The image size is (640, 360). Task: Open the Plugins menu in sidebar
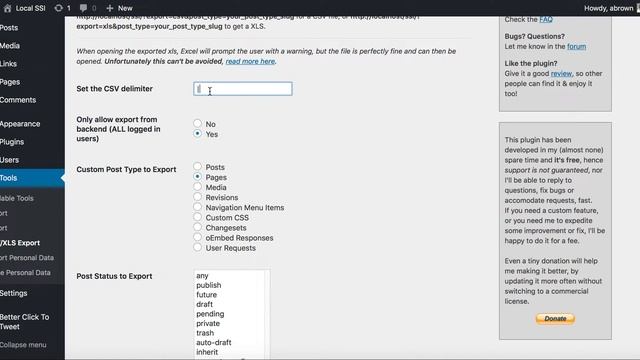12,142
